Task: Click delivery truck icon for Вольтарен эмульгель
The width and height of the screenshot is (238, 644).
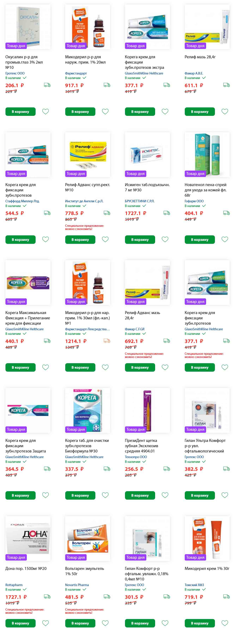Action: click(107, 596)
